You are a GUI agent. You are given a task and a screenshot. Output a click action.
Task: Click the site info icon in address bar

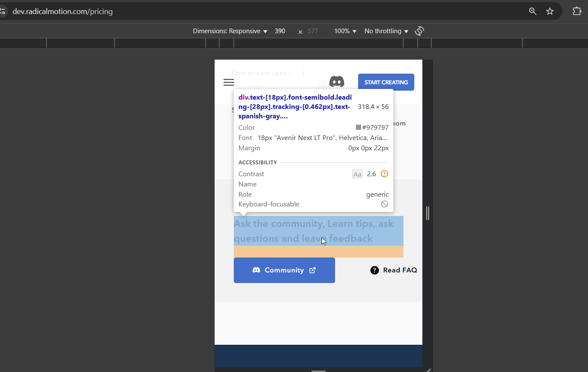click(x=3, y=11)
